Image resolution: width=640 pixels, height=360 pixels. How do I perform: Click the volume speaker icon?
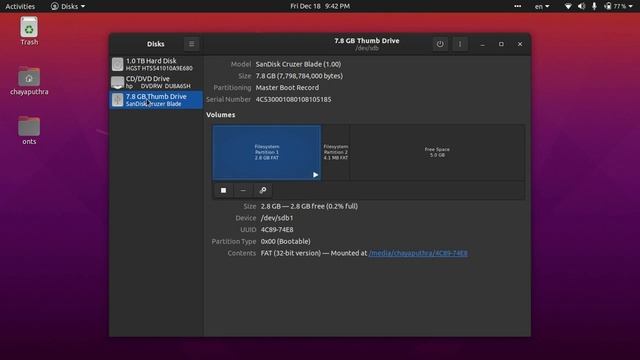pyautogui.click(x=581, y=6)
